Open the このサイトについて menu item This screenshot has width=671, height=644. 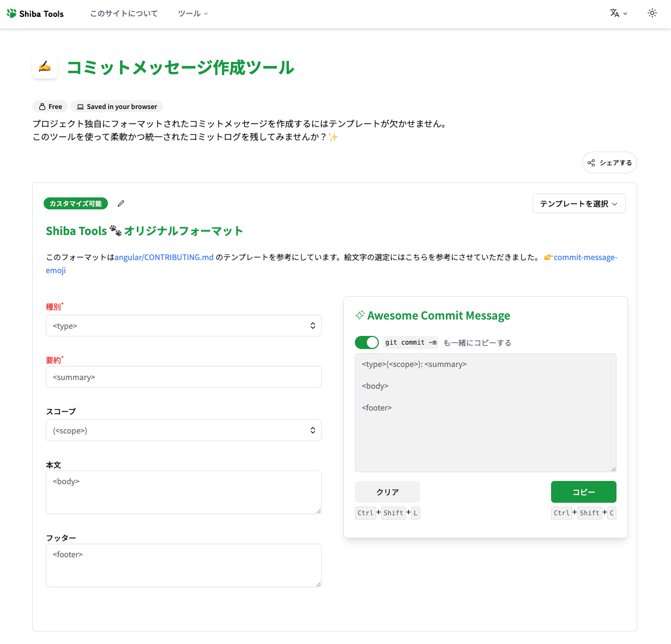click(x=124, y=13)
